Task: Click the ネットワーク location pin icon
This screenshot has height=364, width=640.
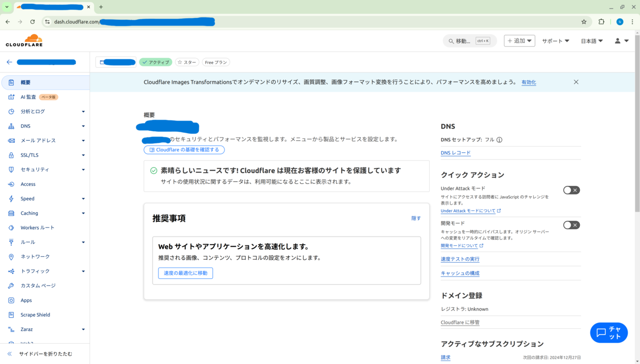Action: 11,256
